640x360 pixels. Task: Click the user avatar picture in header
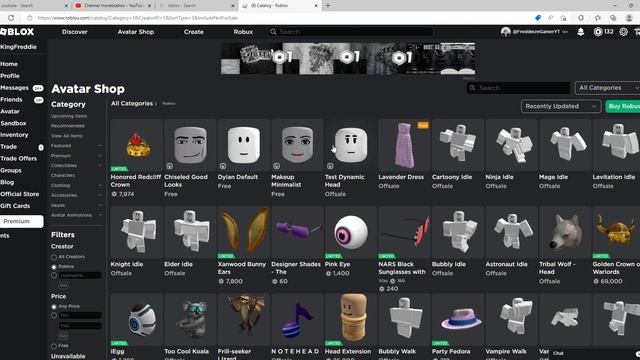click(506, 32)
